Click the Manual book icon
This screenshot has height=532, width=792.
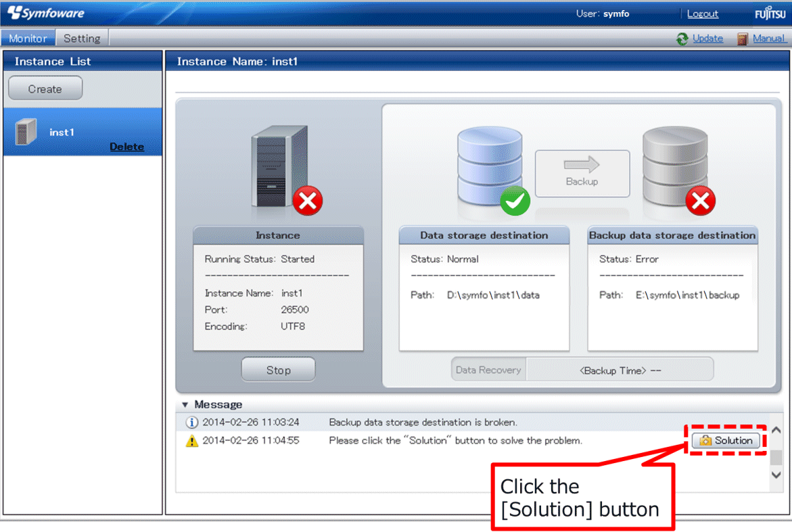coord(742,39)
